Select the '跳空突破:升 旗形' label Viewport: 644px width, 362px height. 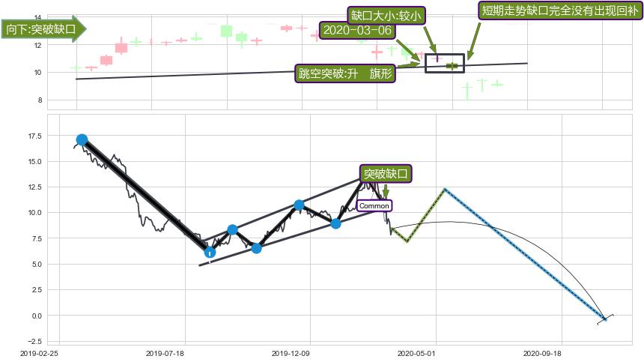tap(345, 73)
